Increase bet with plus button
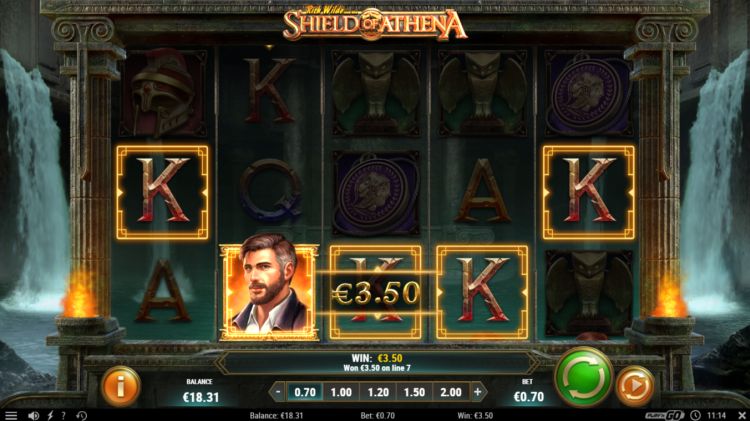750x421 pixels. pyautogui.click(x=477, y=392)
